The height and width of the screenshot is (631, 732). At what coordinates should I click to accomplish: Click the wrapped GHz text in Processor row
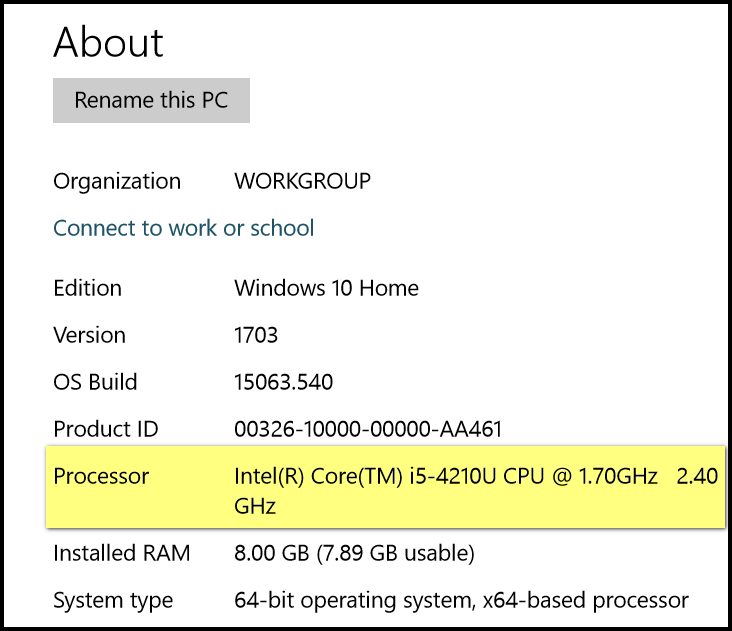point(255,506)
